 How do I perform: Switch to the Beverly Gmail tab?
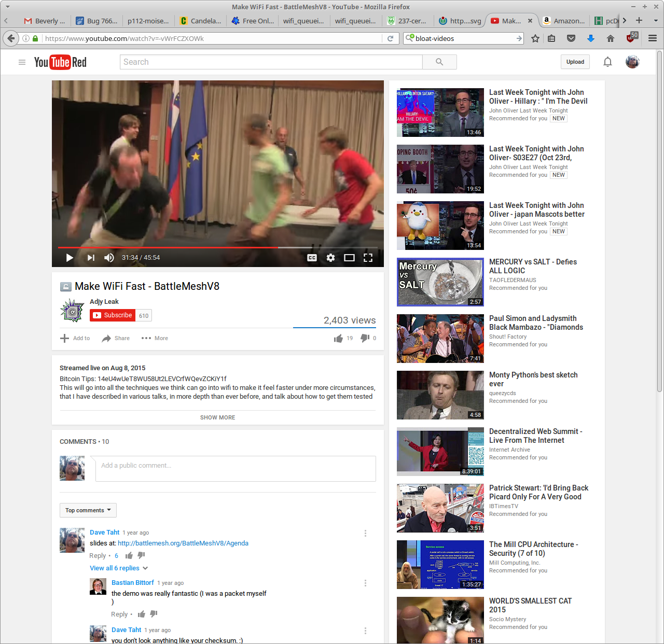pyautogui.click(x=45, y=21)
